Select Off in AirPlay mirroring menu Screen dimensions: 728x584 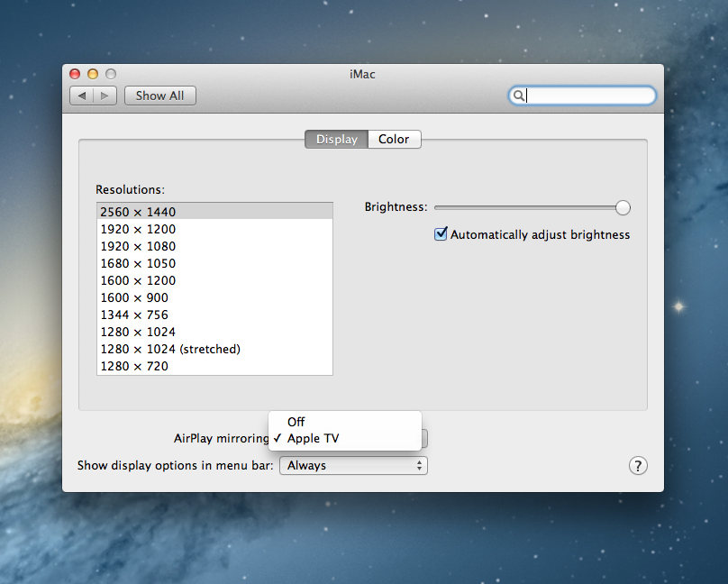click(296, 422)
